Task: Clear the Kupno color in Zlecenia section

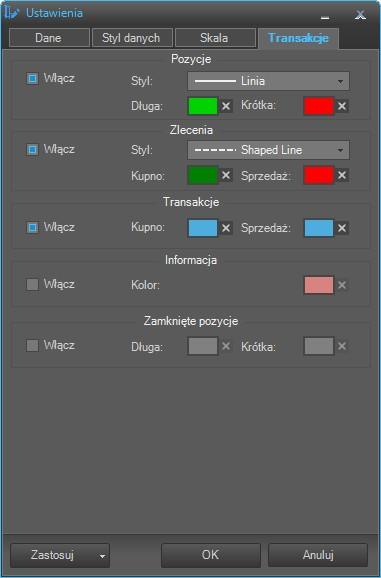Action: tap(226, 175)
